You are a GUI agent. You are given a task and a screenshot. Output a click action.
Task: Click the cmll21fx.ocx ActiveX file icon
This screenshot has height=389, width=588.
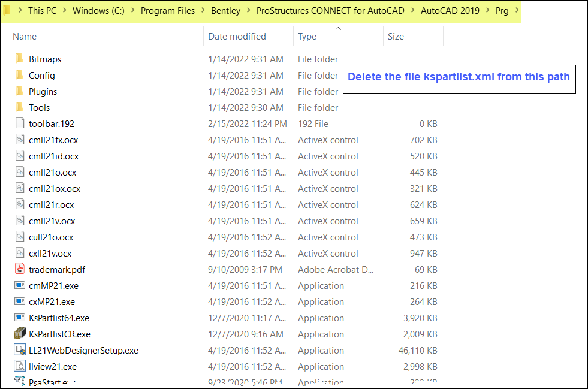coord(20,139)
